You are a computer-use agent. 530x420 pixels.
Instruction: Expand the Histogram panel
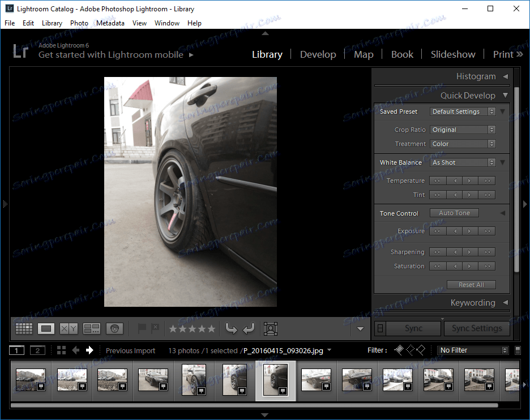(x=505, y=77)
